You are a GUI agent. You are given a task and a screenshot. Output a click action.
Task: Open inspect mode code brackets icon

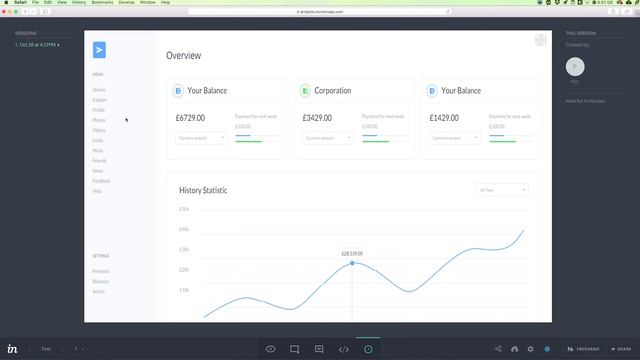pos(344,349)
